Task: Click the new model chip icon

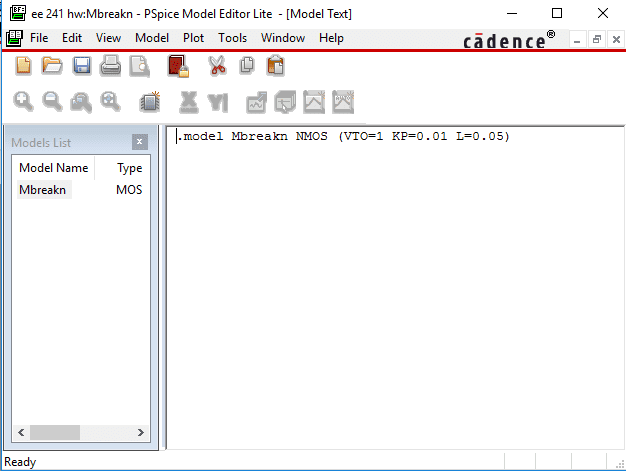Action: pos(150,102)
